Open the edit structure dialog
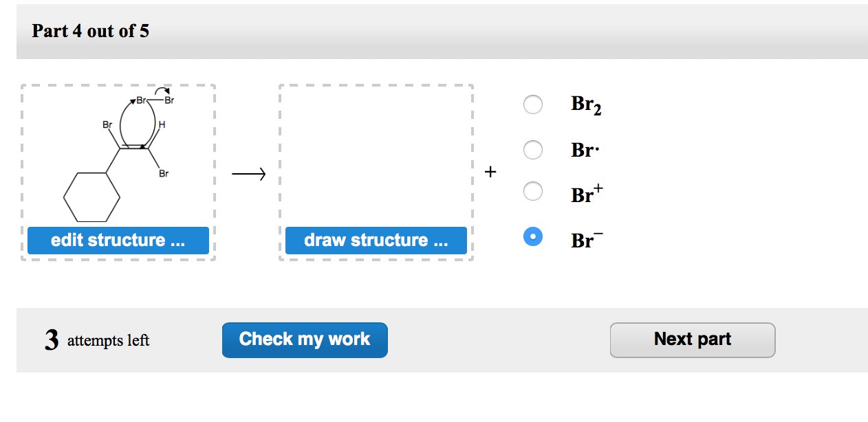This screenshot has width=868, height=422. coord(118,240)
